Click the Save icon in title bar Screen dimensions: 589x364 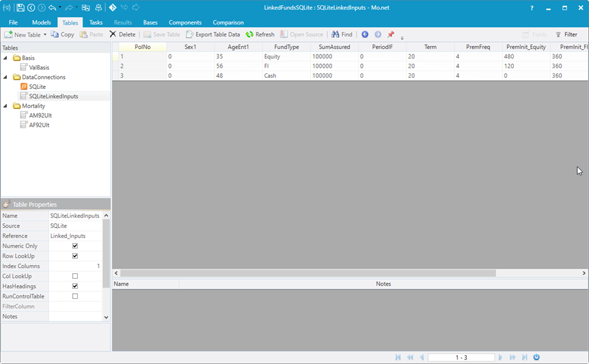[20, 8]
